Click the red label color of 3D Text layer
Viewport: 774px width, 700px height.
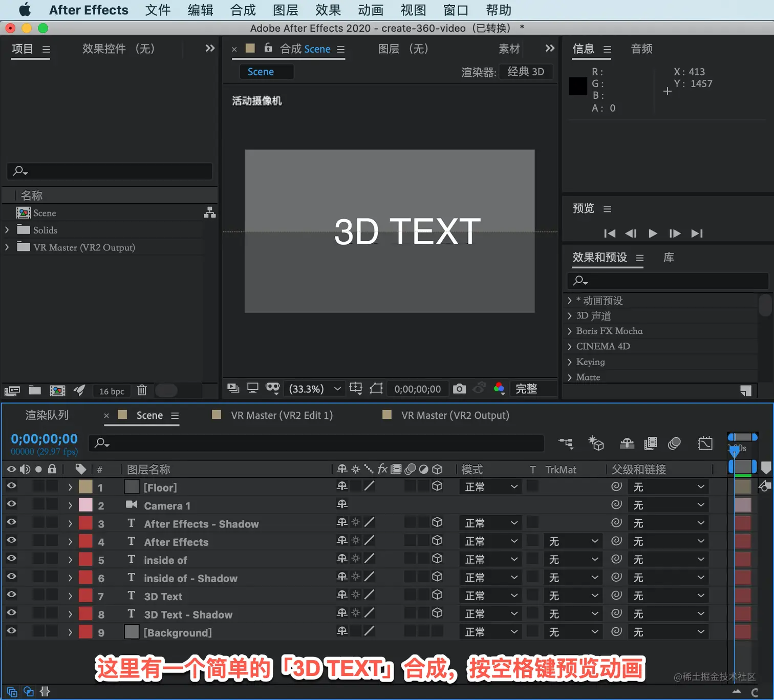(x=85, y=596)
